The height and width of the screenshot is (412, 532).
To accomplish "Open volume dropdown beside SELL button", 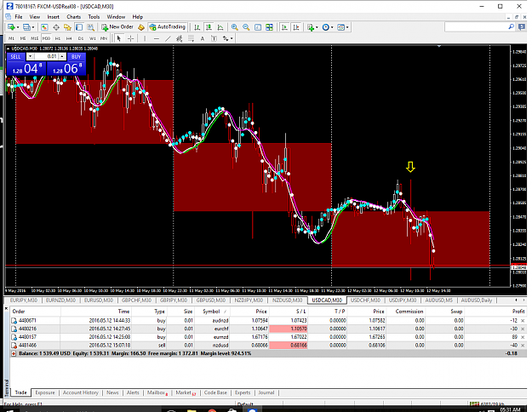I will click(x=30, y=57).
